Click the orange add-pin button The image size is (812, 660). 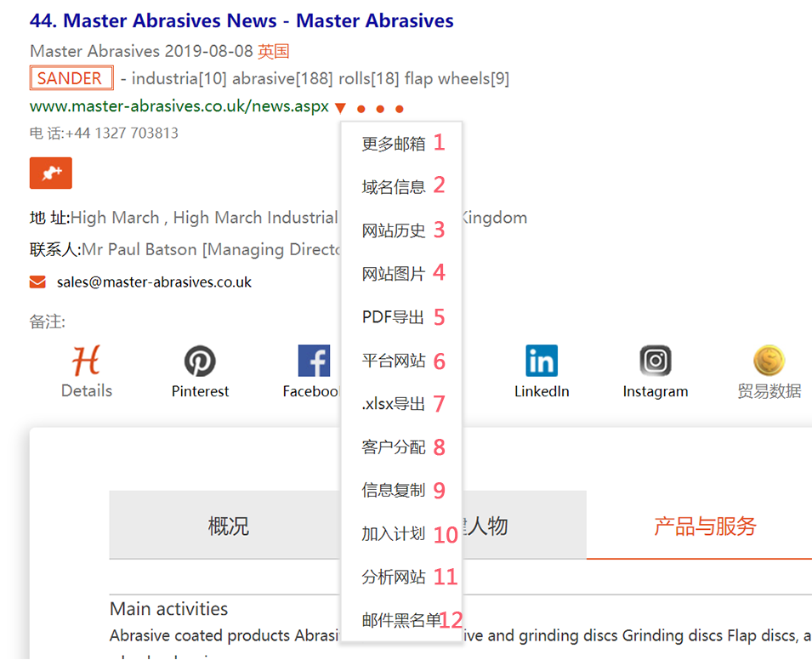click(x=51, y=173)
